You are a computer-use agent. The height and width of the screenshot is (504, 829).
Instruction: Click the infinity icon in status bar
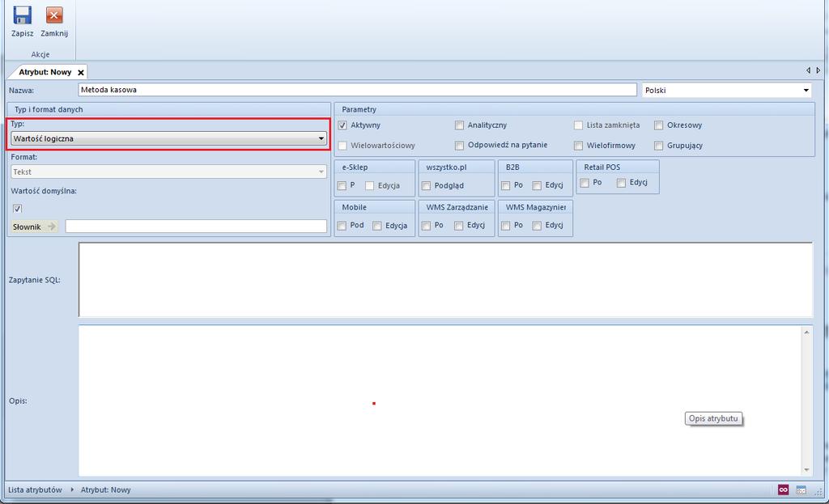(x=784, y=489)
